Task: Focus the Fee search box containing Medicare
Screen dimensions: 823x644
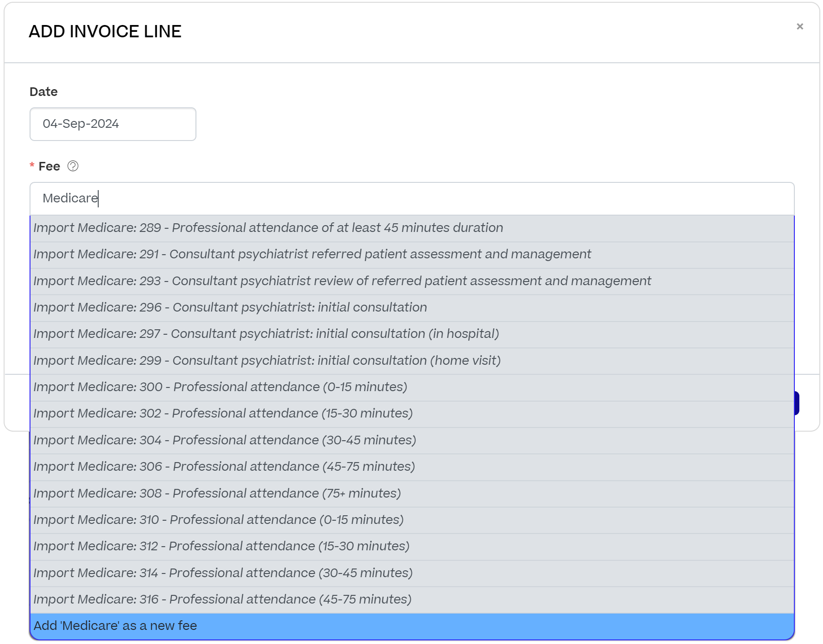Action: tap(412, 199)
